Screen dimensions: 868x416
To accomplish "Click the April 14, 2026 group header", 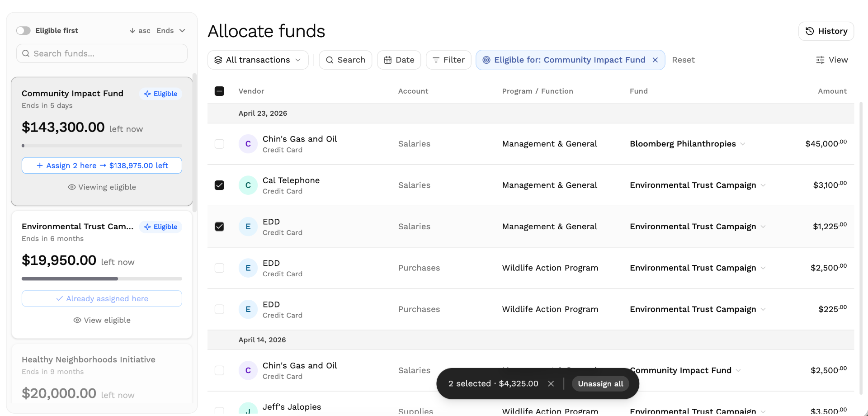I will (x=531, y=340).
